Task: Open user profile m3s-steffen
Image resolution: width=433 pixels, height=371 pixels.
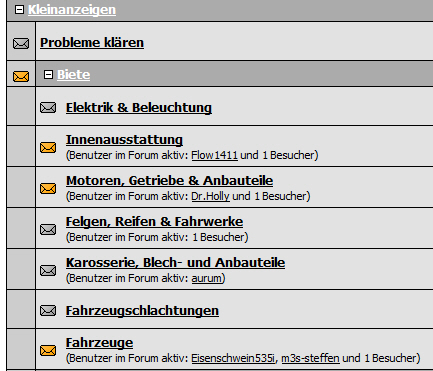Action: coord(310,358)
